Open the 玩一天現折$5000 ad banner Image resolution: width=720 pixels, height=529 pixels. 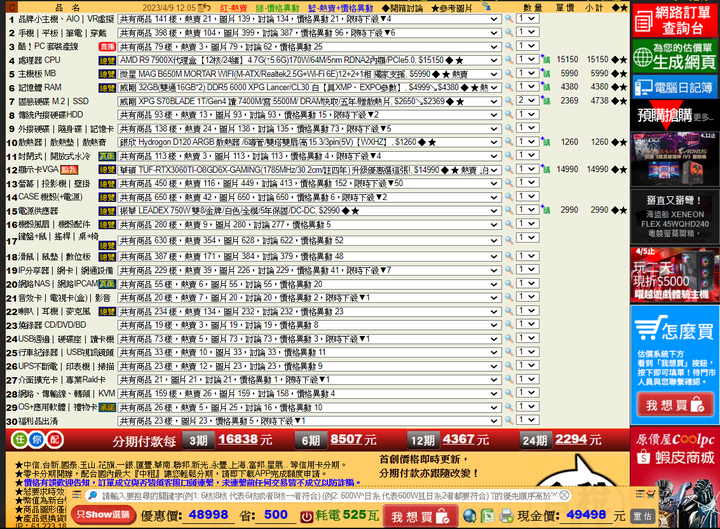(x=674, y=274)
